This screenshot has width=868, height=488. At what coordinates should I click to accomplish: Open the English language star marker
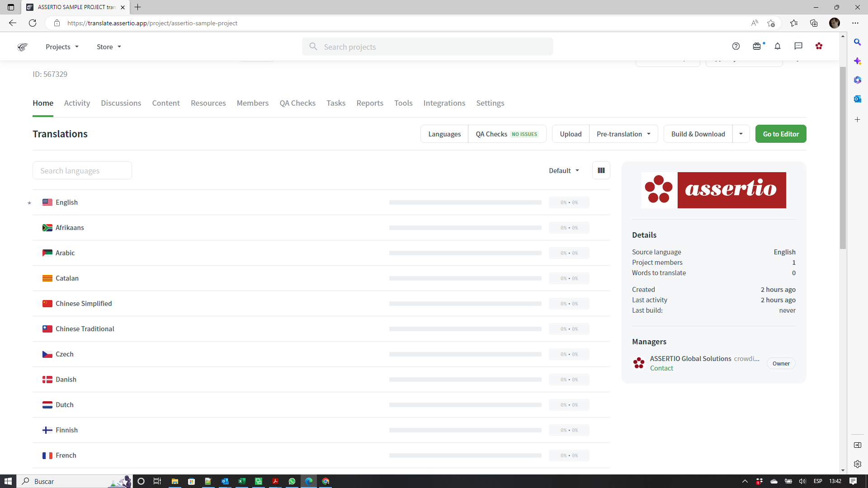click(29, 203)
